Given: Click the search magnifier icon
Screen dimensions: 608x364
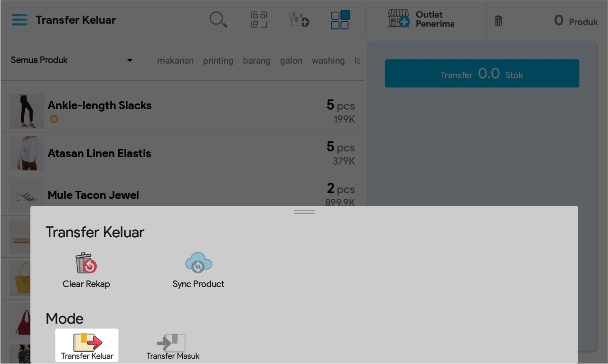Looking at the screenshot, I should pyautogui.click(x=218, y=20).
